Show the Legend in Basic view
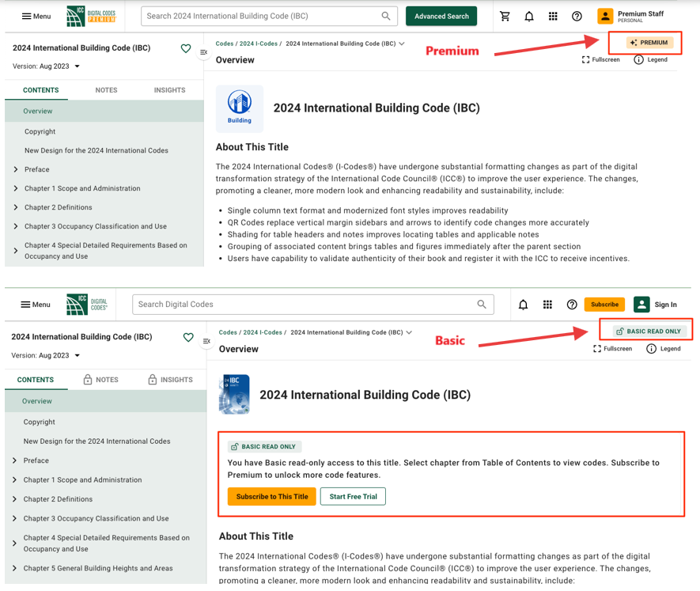The width and height of the screenshot is (700, 591). [x=664, y=348]
